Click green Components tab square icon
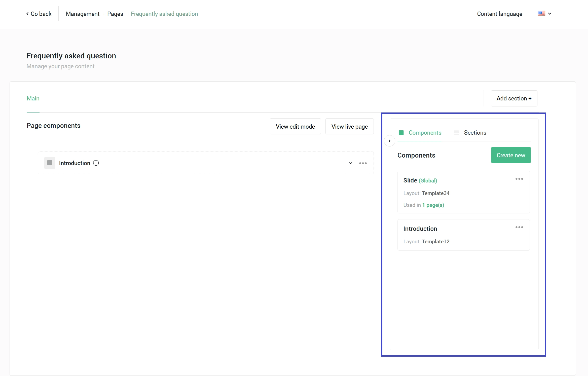 401,133
